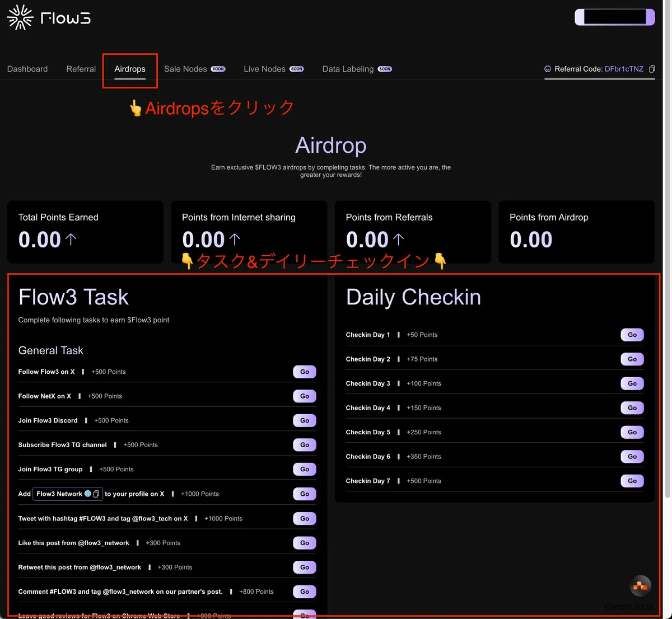Click the smiley icon beside Referral Code
The image size is (672, 619).
[x=548, y=69]
